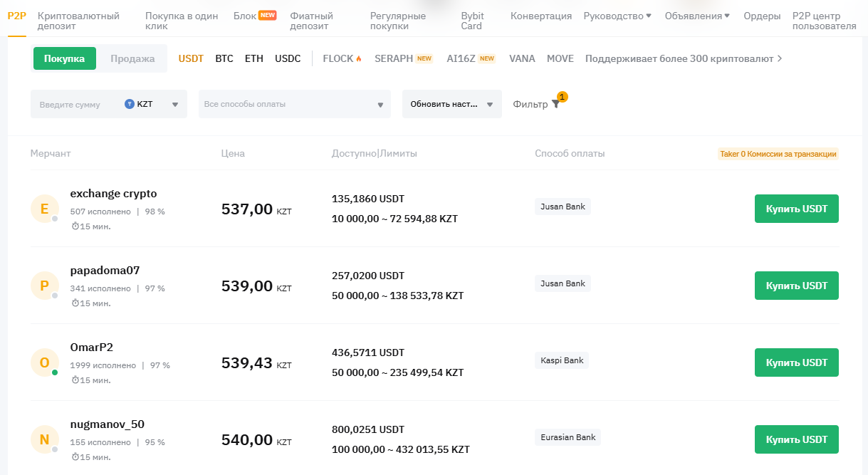Click nugmanov_50's avatar with letter N
Viewport: 868px width, 475px height.
coord(44,439)
